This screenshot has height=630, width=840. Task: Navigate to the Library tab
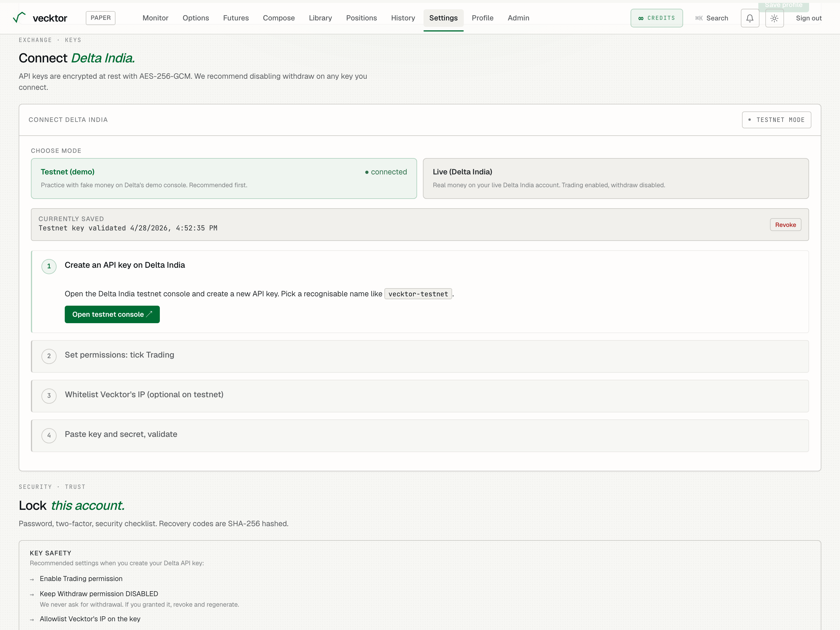[320, 18]
